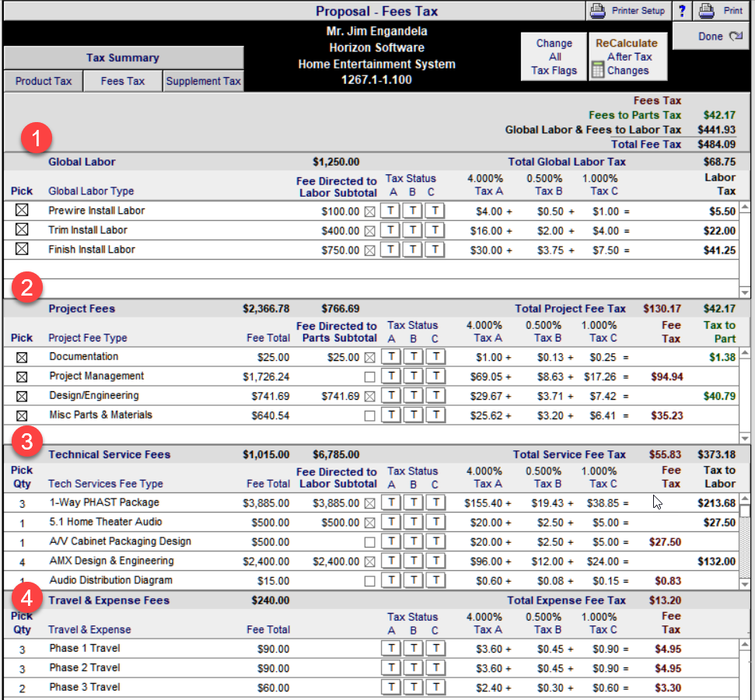755x700 pixels.
Task: Switch to the Product Tax tab
Action: click(x=44, y=81)
